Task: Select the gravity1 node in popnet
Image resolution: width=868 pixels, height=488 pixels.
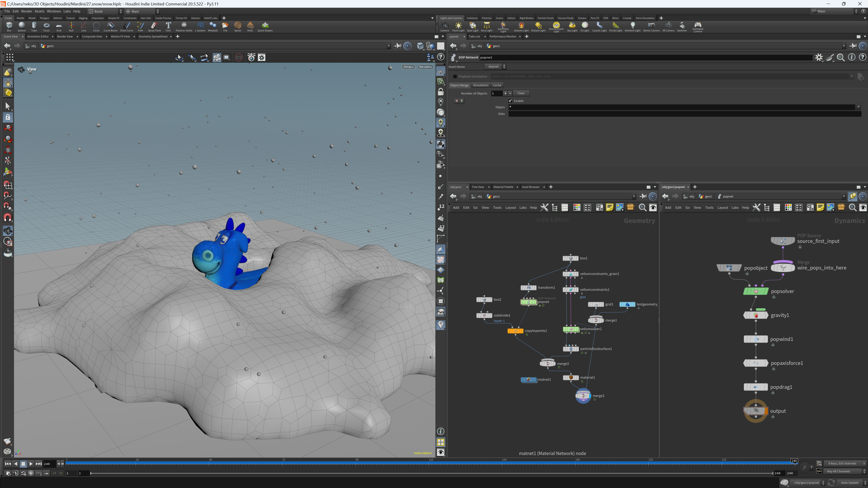Action: click(x=756, y=315)
